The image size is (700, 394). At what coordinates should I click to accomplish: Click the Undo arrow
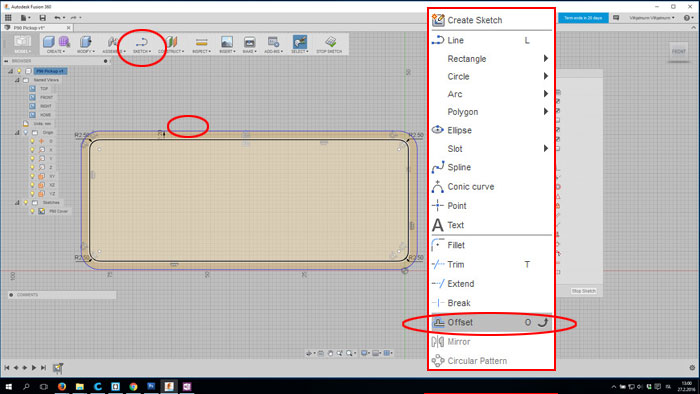tap(57, 18)
